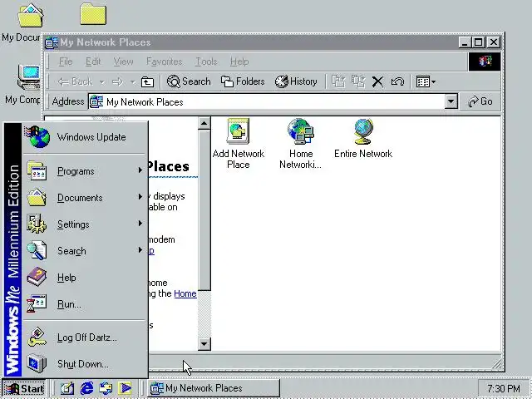Expand the Address bar dropdown
Screen dimensions: 532x399
pyautogui.click(x=451, y=101)
